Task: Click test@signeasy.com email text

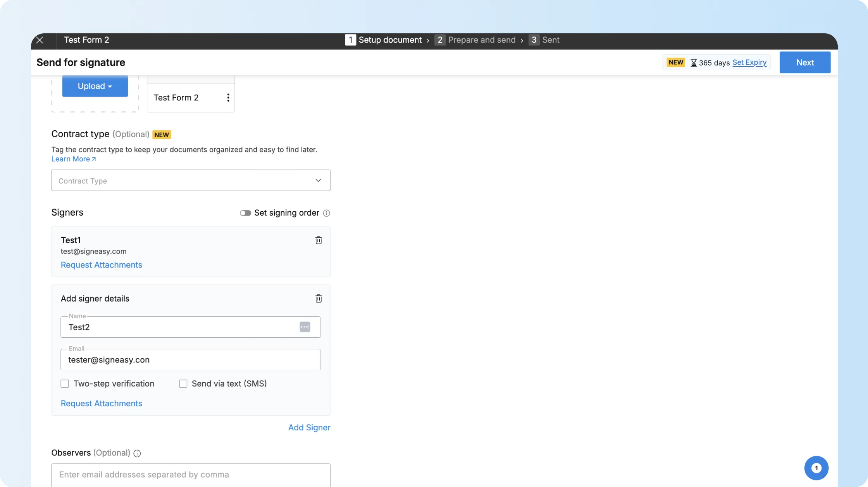Action: click(x=93, y=251)
